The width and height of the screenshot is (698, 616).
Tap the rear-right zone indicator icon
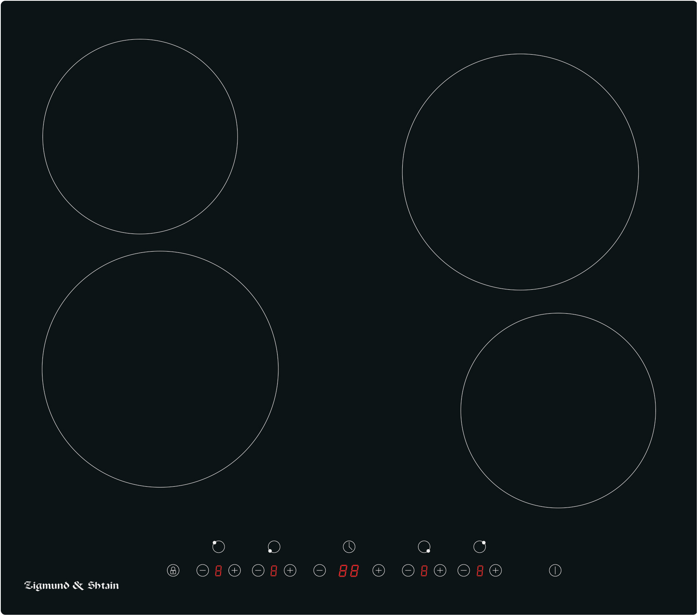479,546
